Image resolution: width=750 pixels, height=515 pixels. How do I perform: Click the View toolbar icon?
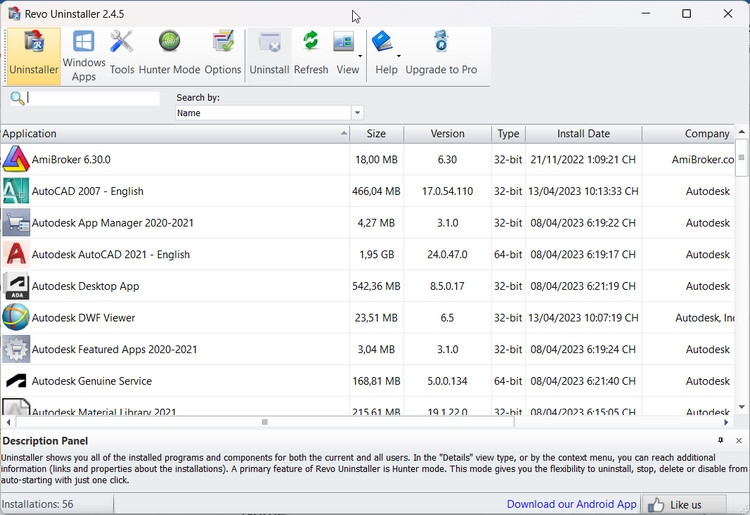pyautogui.click(x=344, y=42)
